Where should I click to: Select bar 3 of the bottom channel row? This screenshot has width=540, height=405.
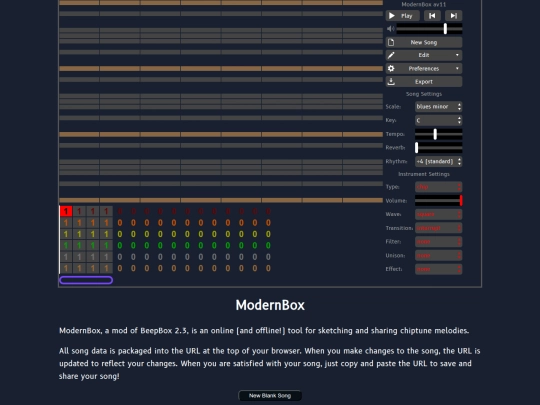pyautogui.click(x=93, y=268)
